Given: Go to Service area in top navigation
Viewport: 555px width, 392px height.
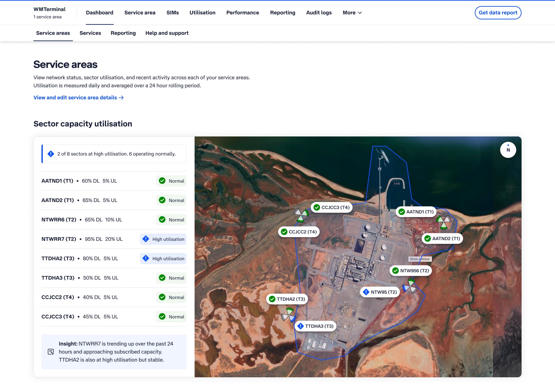Looking at the screenshot, I should [x=140, y=13].
